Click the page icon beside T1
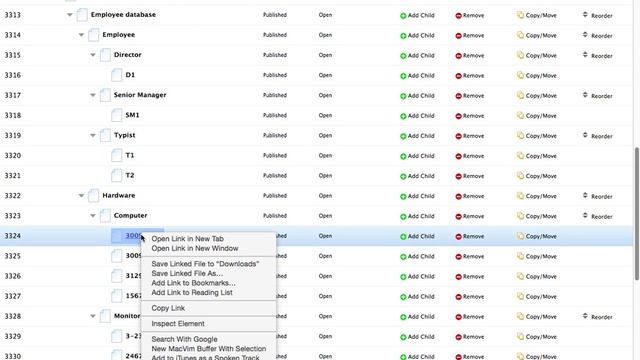The image size is (640, 360). (117, 155)
